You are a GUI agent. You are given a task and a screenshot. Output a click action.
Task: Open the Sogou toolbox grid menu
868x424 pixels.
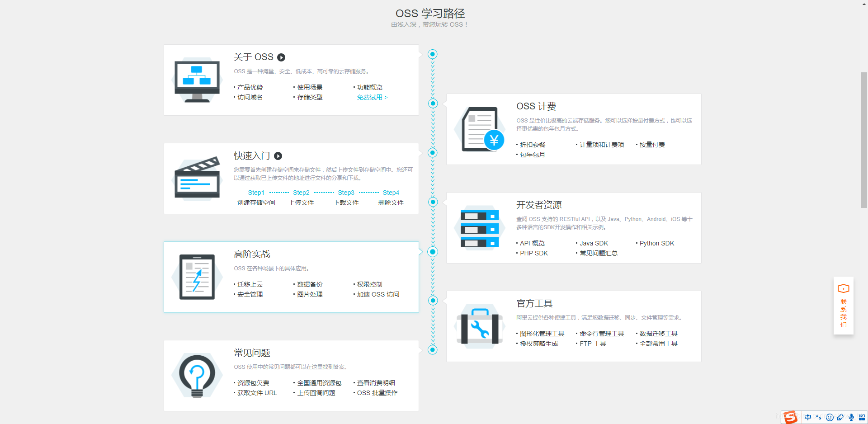[x=863, y=417]
